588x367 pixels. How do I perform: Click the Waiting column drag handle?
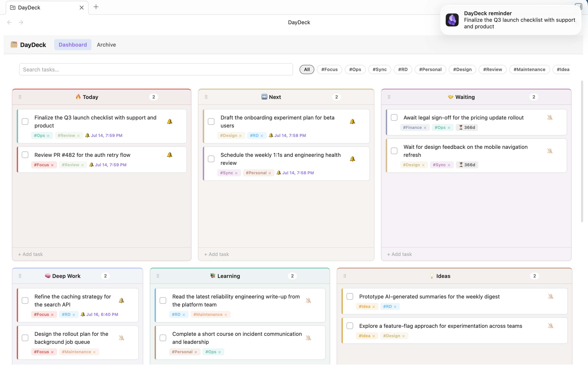pyautogui.click(x=389, y=97)
